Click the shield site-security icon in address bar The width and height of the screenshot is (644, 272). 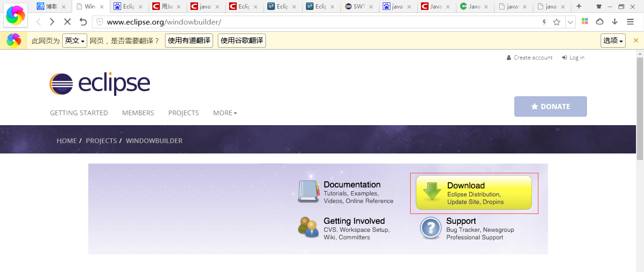click(99, 22)
